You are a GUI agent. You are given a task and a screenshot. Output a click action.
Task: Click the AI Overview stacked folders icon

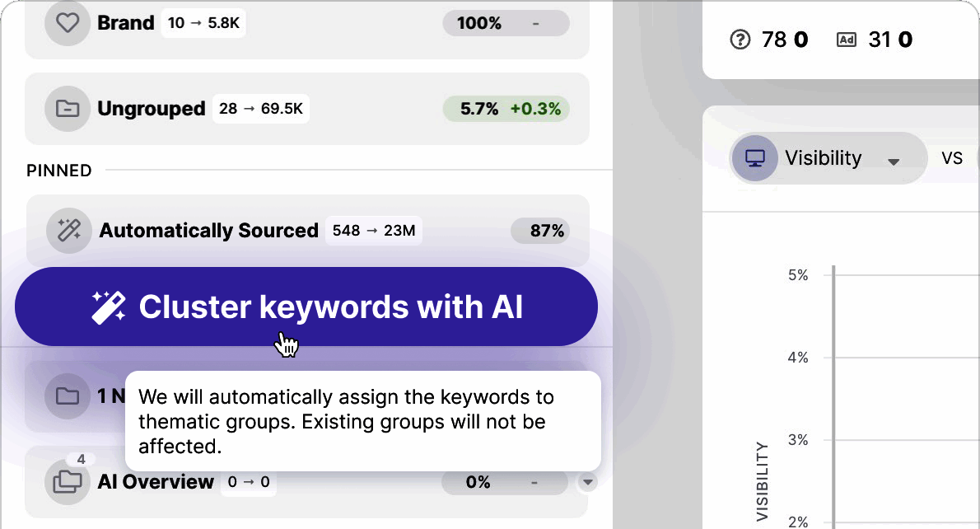point(67,482)
